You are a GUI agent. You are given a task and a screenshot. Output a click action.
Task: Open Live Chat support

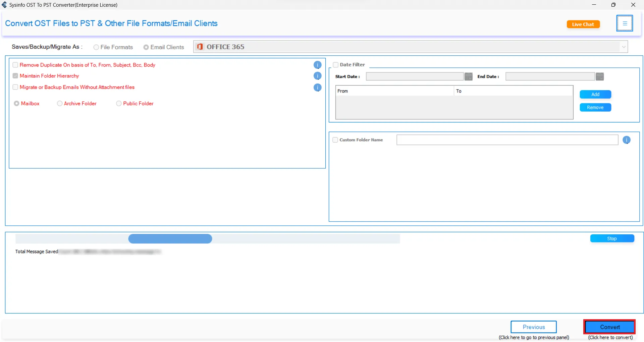(583, 24)
